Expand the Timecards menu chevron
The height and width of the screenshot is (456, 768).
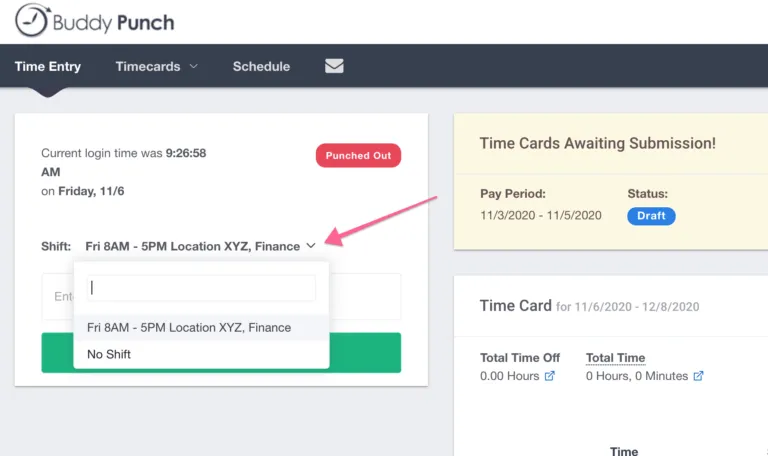click(x=193, y=66)
